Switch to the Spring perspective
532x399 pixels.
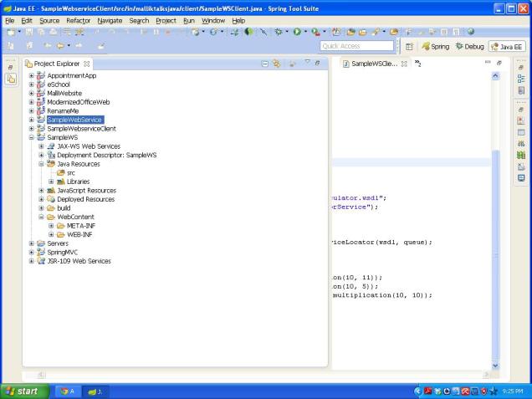coord(436,47)
